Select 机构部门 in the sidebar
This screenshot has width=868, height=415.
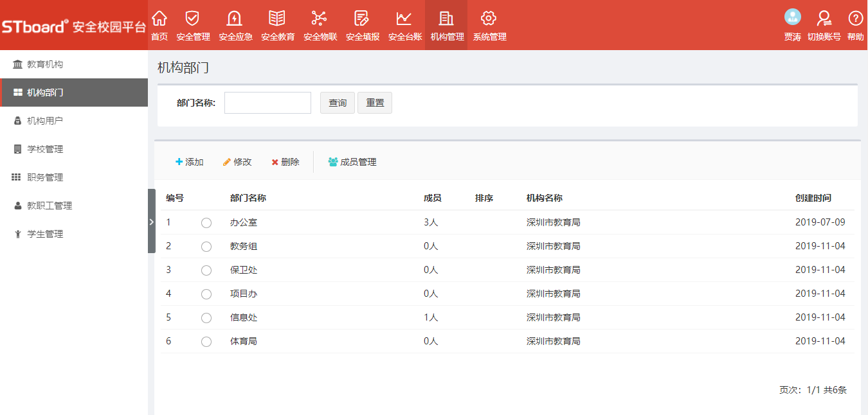[x=74, y=93]
